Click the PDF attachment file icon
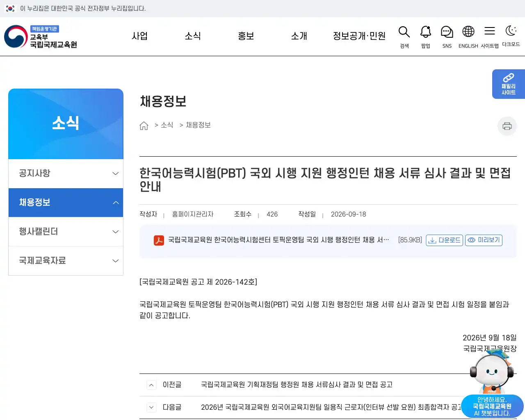Viewport: 525px width, 420px height. coord(159,240)
